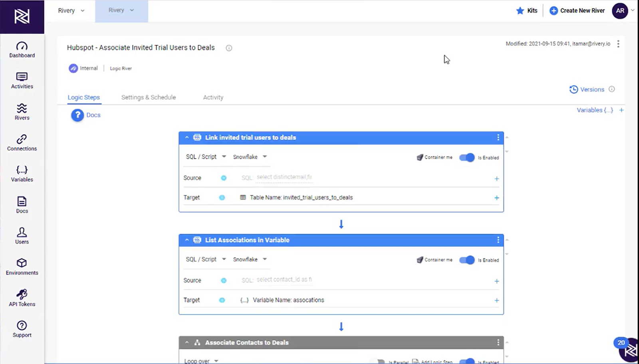This screenshot has width=639, height=364.
Task: Open the Dashboard page
Action: [x=22, y=50]
